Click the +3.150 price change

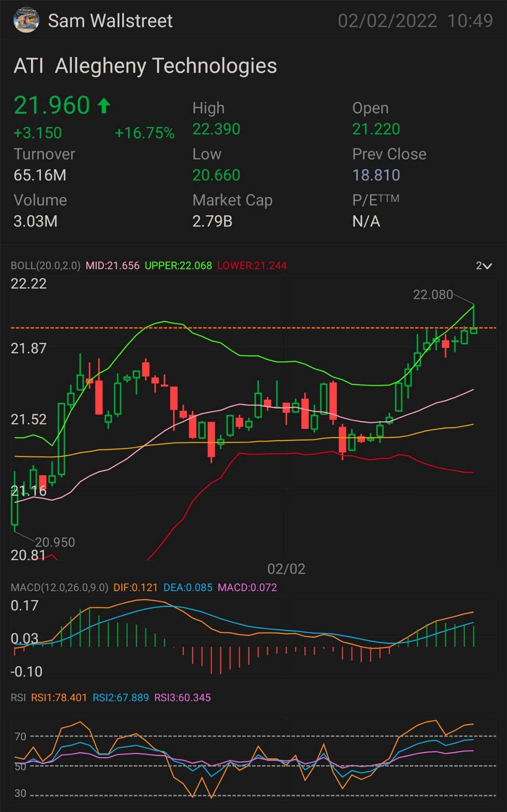[38, 133]
